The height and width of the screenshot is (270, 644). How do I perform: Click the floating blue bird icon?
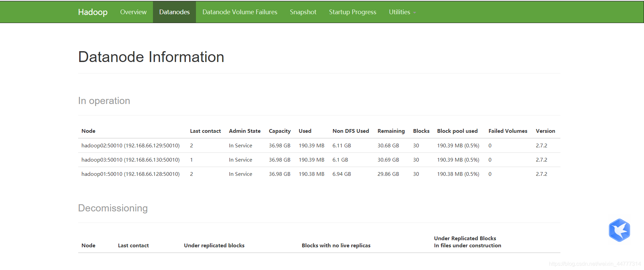619,230
